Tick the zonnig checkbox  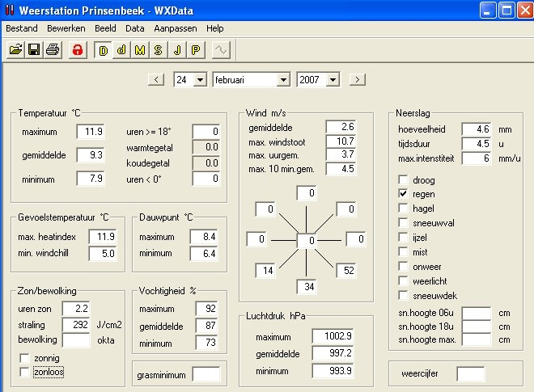click(24, 358)
